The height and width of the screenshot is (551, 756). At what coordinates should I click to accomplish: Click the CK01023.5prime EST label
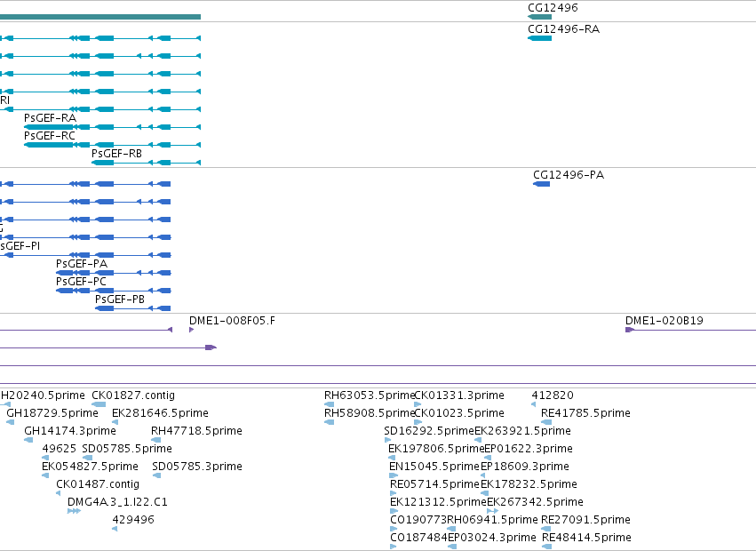(x=459, y=413)
